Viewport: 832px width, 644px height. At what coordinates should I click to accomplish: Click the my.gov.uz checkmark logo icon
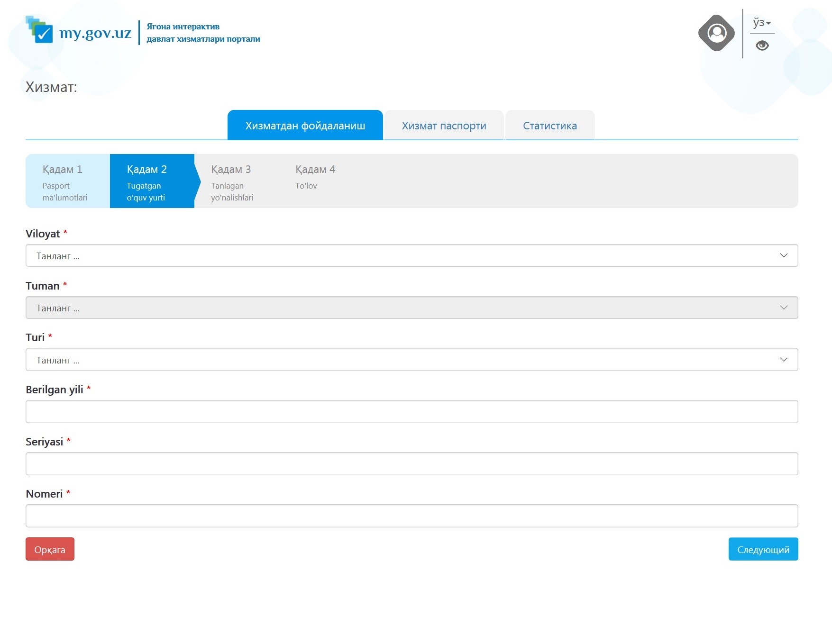point(40,30)
